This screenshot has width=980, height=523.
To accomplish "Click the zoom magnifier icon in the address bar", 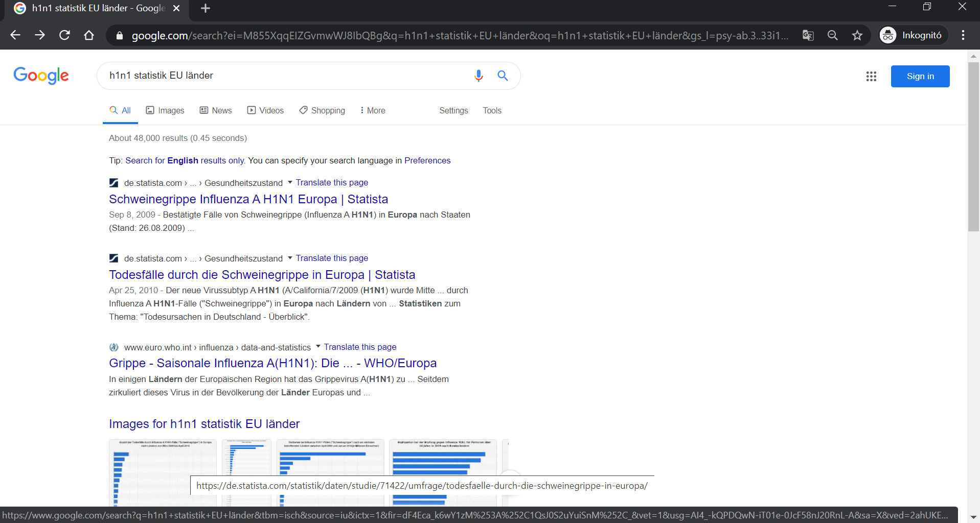I will (x=833, y=35).
